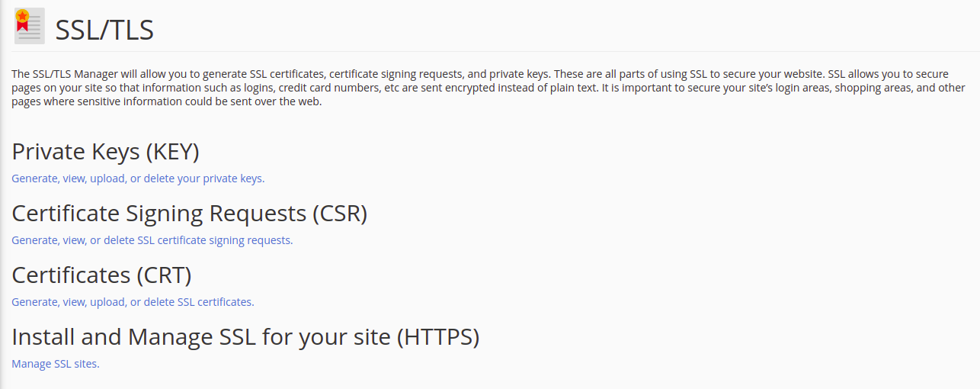Open the private keys management link
This screenshot has width=980, height=389.
[x=138, y=178]
